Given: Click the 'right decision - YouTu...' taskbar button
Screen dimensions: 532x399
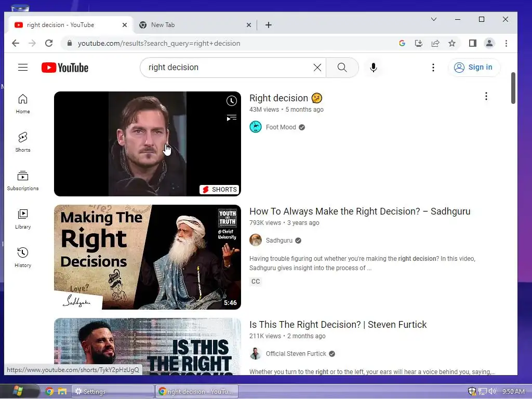Looking at the screenshot, I should [197, 392].
